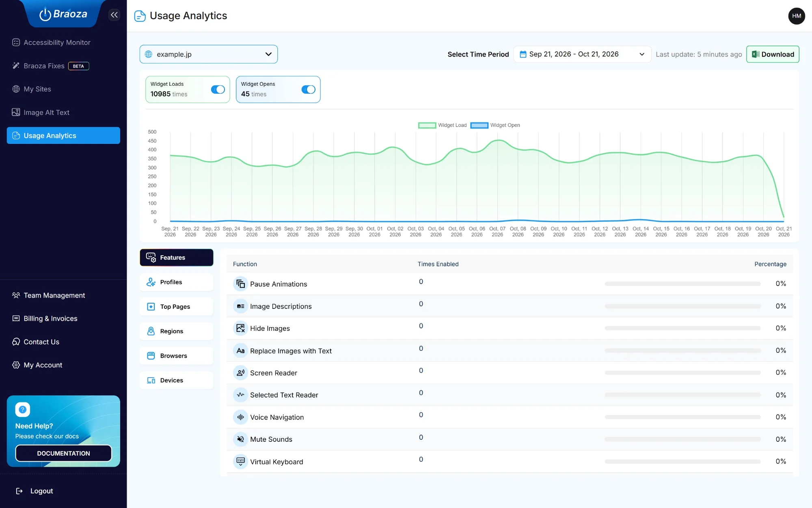Open the HM user avatar
Viewport: 812px width, 508px height.
(796, 16)
